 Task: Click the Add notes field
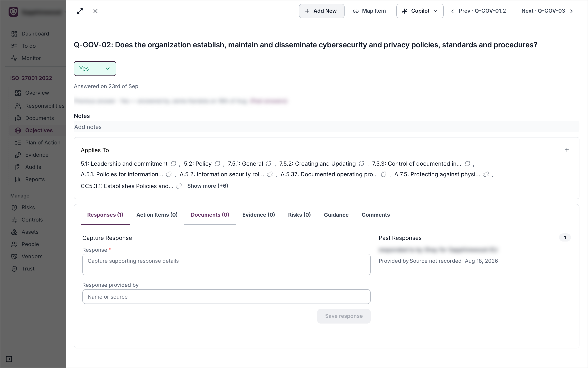pos(326,127)
